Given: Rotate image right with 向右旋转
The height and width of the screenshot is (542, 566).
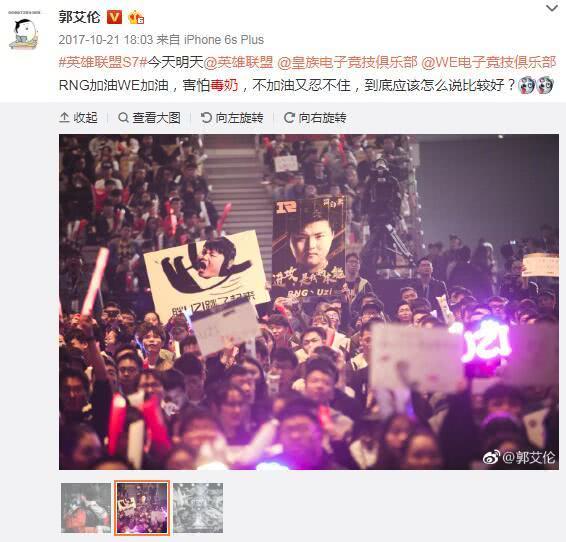Looking at the screenshot, I should pos(315,118).
